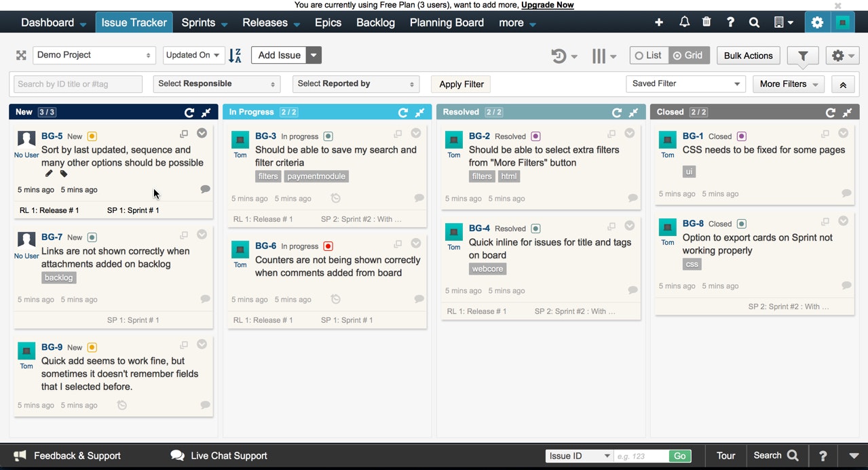
Task: Open the Dashboard menu
Action: 54,22
